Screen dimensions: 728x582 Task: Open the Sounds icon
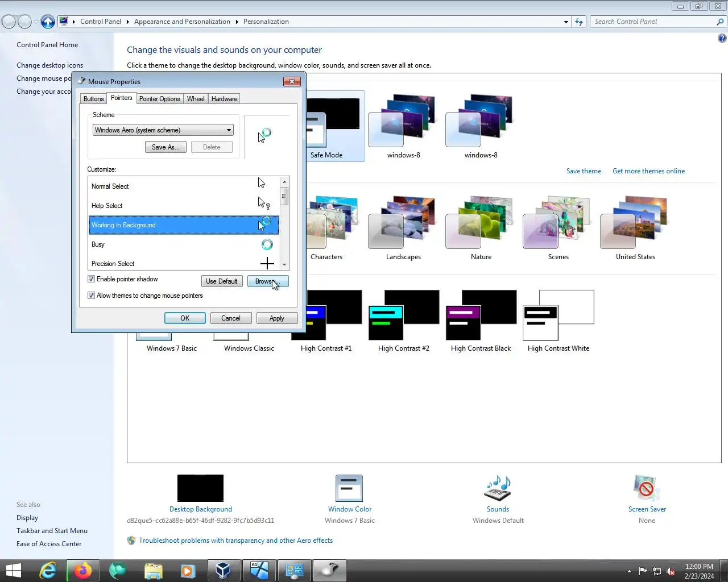pyautogui.click(x=498, y=488)
